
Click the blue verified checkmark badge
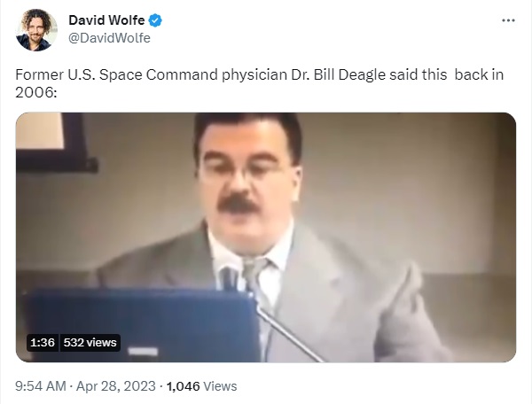(155, 20)
